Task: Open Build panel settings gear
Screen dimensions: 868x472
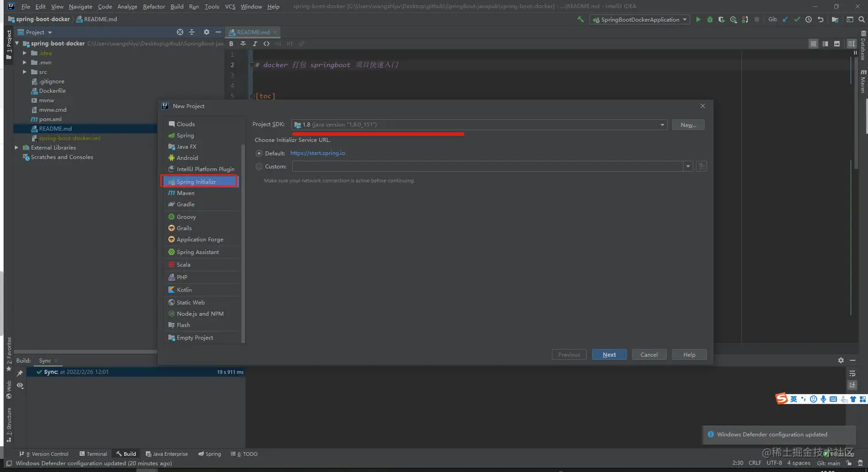Action: tap(840, 361)
